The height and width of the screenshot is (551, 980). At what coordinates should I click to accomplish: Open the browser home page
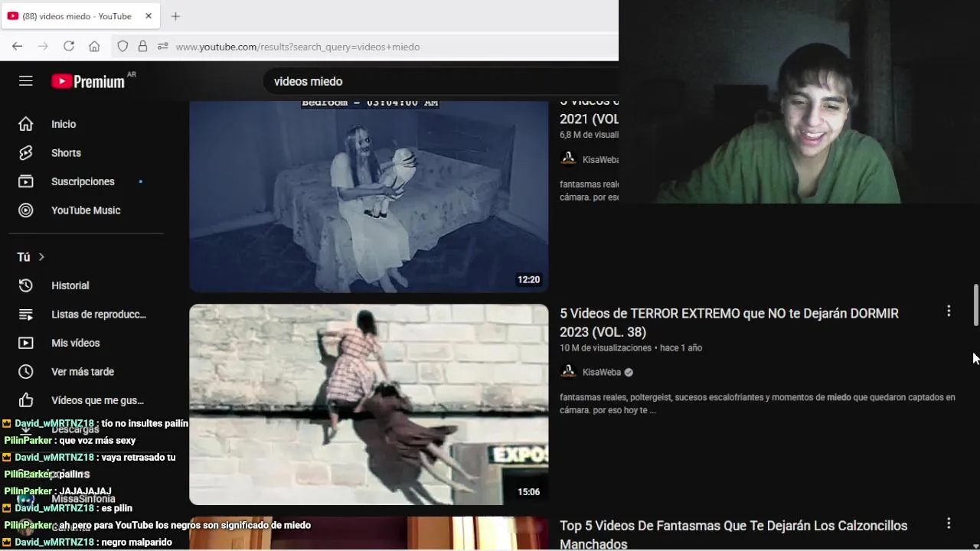pyautogui.click(x=94, y=47)
